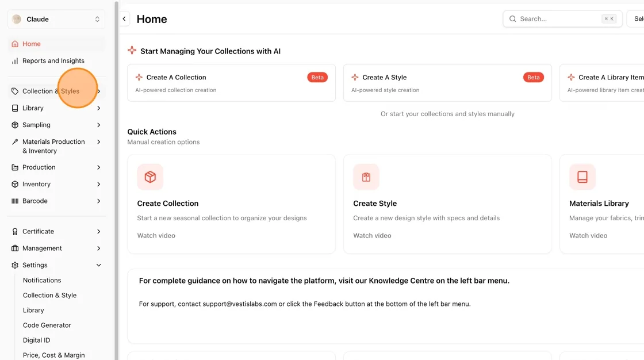Expand the Sampling submenu chevron
Image resolution: width=644 pixels, height=360 pixels.
coord(98,125)
